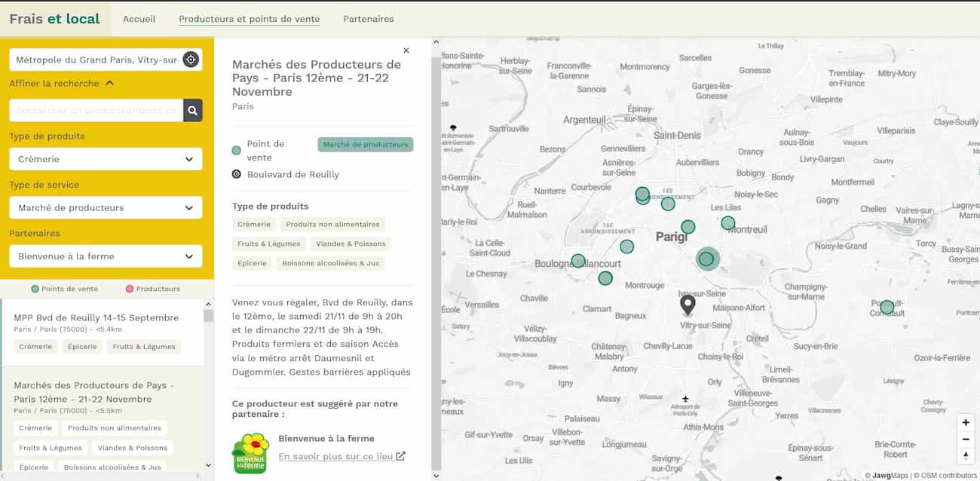Close the market detail panel

point(406,51)
